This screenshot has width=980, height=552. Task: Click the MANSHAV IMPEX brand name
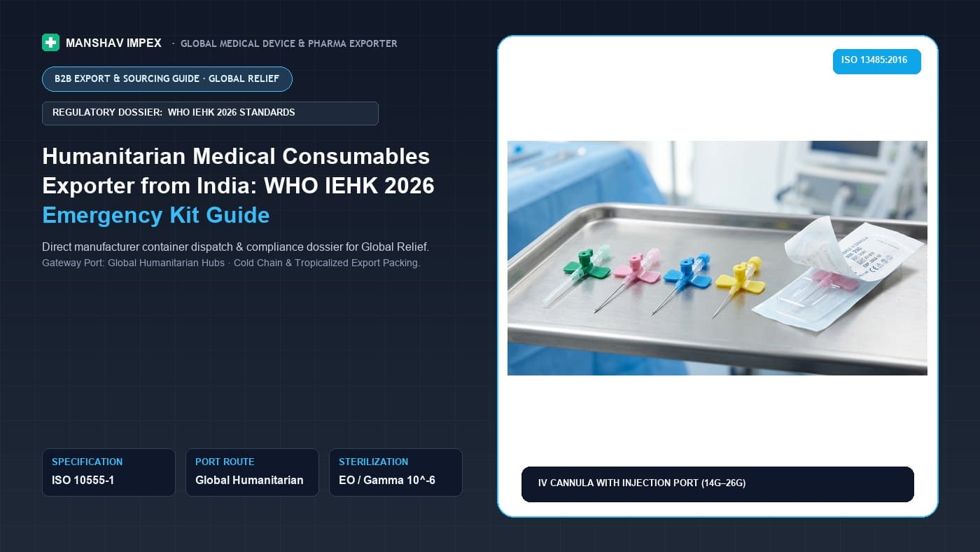113,43
